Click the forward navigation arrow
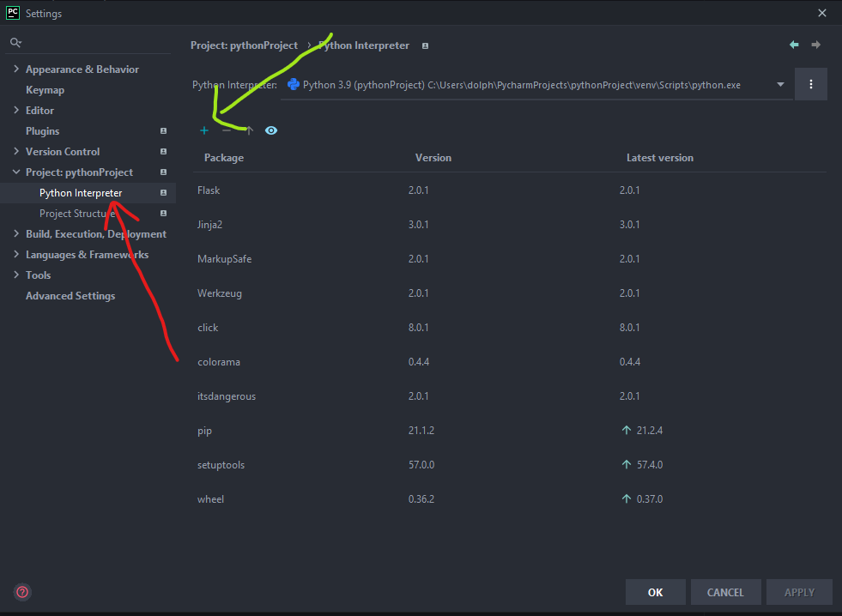This screenshot has height=616, width=842. tap(815, 45)
